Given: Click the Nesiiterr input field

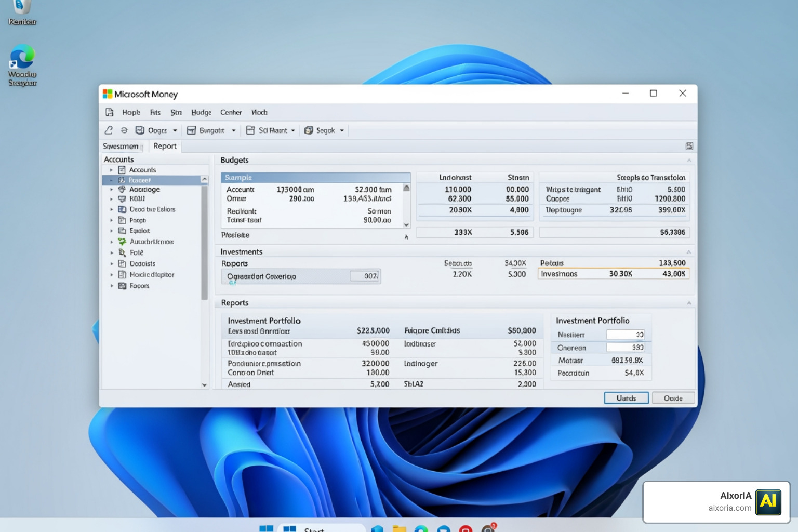Looking at the screenshot, I should point(626,335).
